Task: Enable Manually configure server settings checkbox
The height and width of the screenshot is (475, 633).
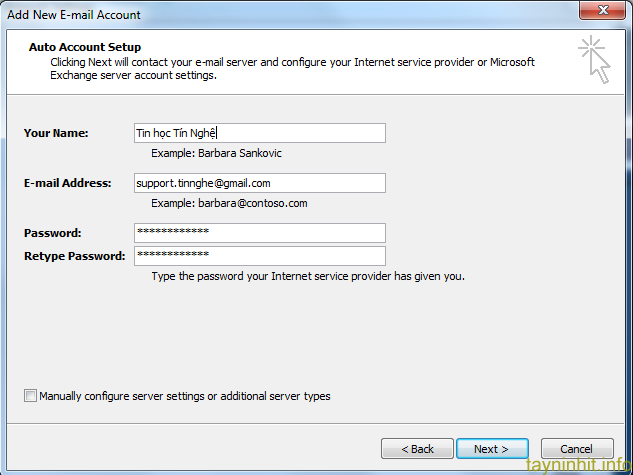Action: tap(30, 396)
